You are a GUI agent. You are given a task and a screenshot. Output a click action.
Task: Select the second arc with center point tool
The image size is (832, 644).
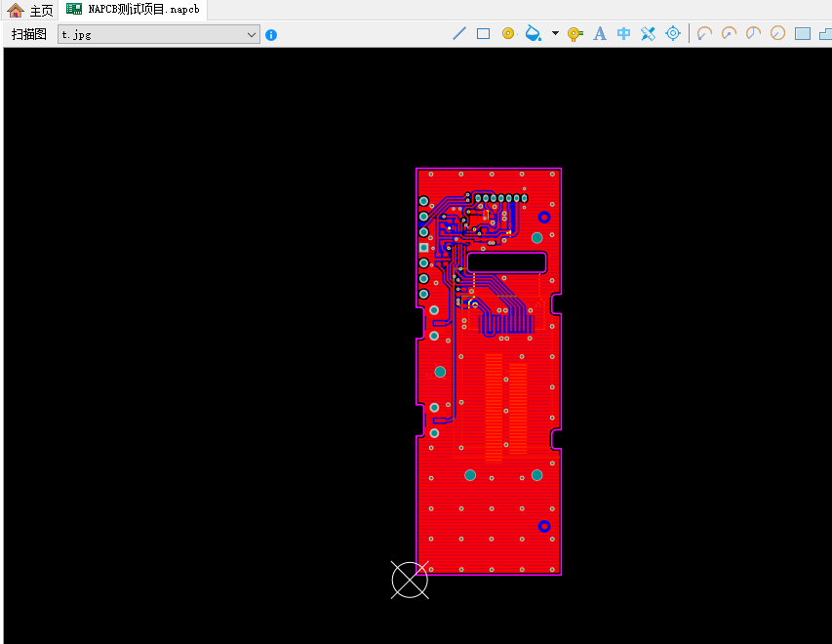[729, 34]
